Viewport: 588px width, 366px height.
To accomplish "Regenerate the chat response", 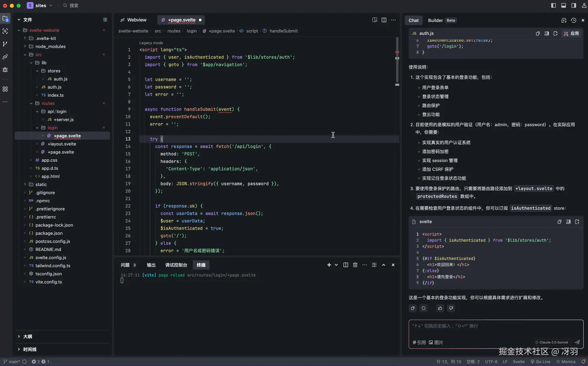I will click(x=424, y=308).
